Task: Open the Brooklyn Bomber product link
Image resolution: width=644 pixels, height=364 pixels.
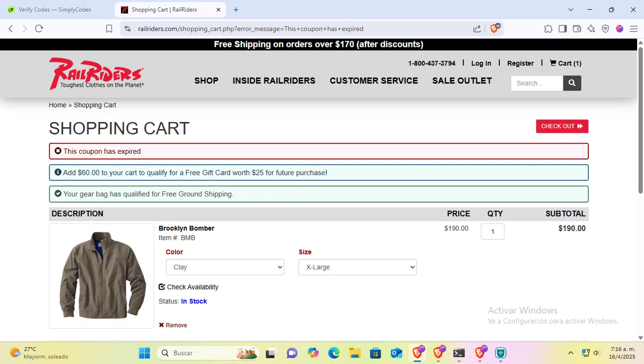Action: pos(186,228)
